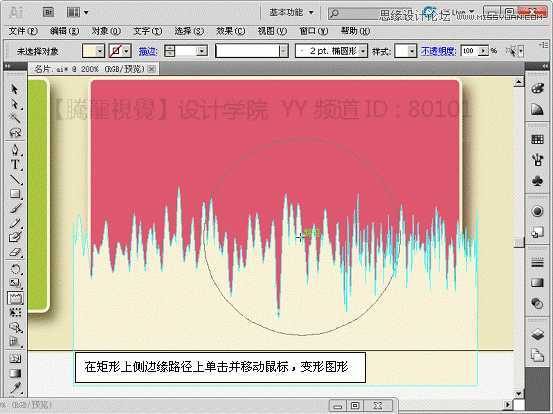Open the Gradient panel icon
This screenshot has width=553, height=414.
(x=537, y=282)
